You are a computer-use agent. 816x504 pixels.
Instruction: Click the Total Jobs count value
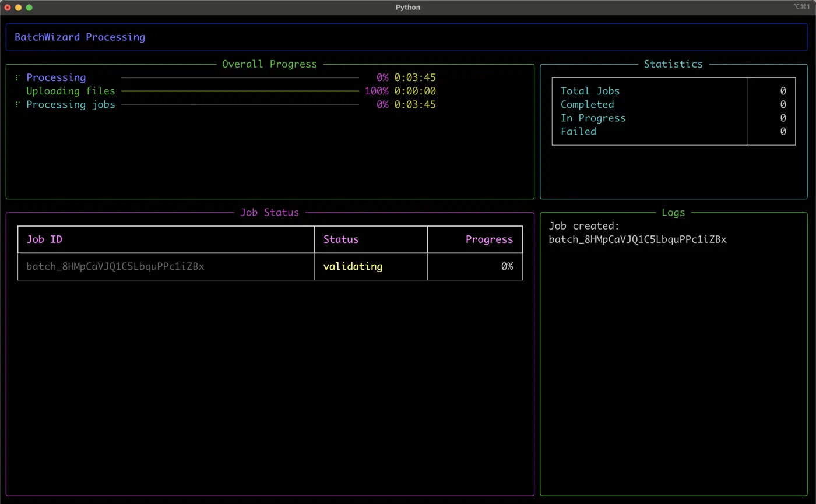tap(783, 91)
